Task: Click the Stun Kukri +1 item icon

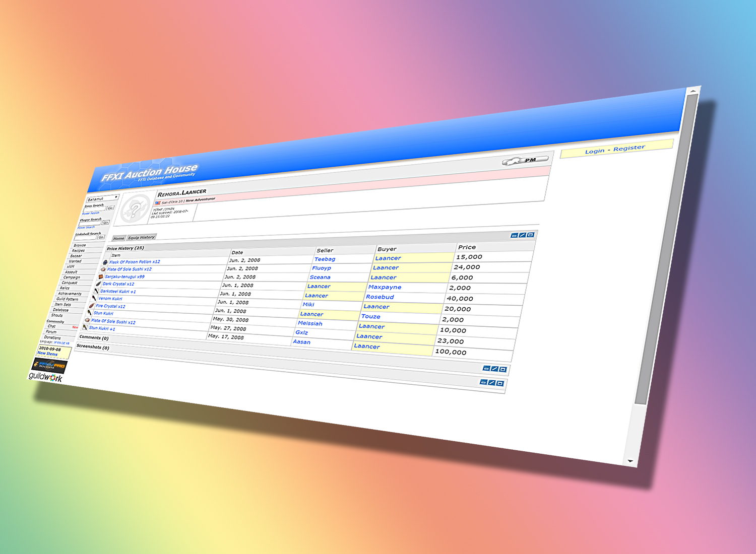Action: (85, 327)
